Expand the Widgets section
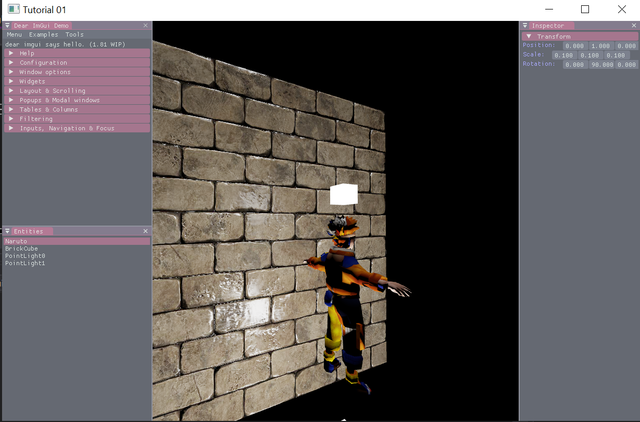This screenshot has height=422, width=640. 77,81
